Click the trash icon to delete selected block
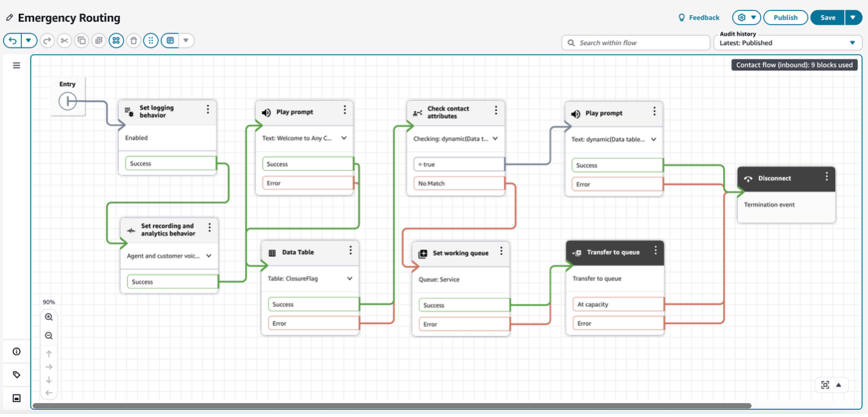Image resolution: width=868 pixels, height=417 pixels. (x=134, y=40)
